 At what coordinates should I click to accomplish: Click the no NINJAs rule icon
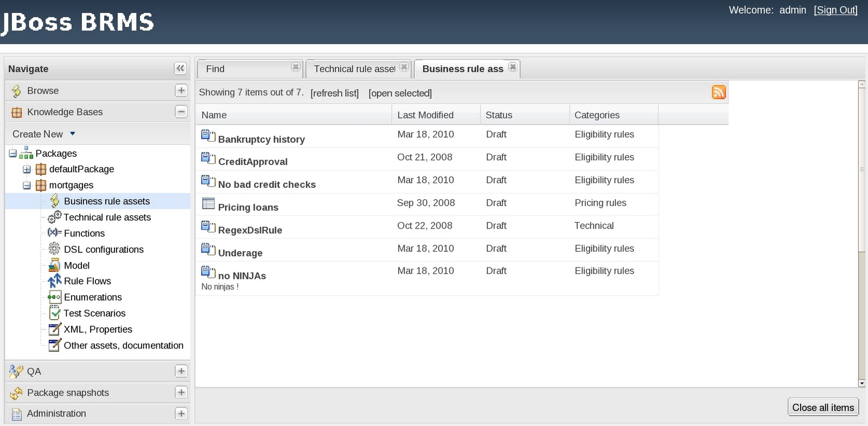pyautogui.click(x=208, y=271)
